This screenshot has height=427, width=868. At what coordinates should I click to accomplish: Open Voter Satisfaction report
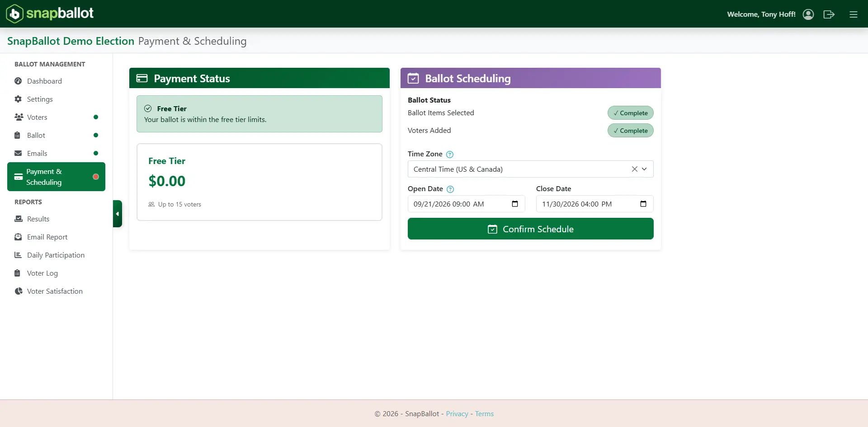coord(56,291)
